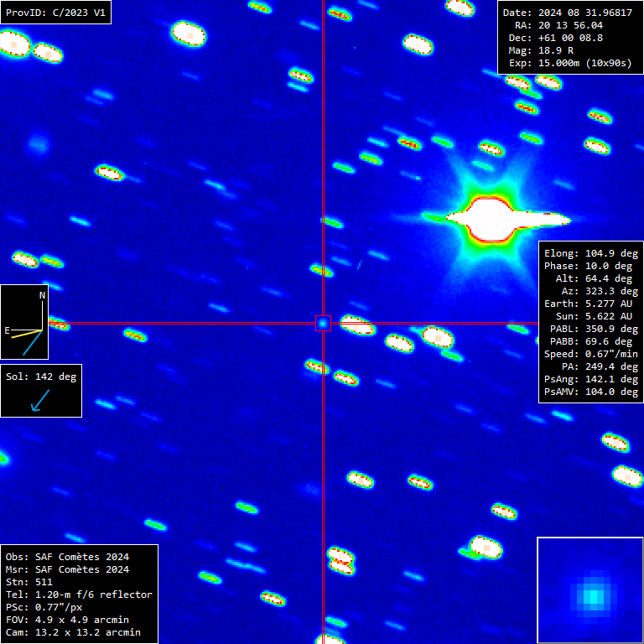
Task: Click the E label on the compass
Action: [7, 330]
